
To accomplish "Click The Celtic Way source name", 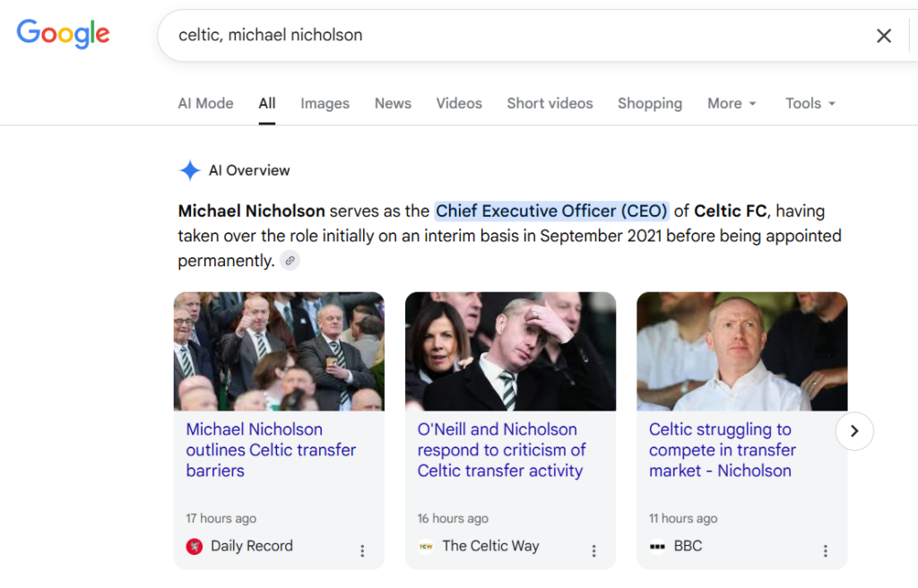I will pyautogui.click(x=490, y=546).
